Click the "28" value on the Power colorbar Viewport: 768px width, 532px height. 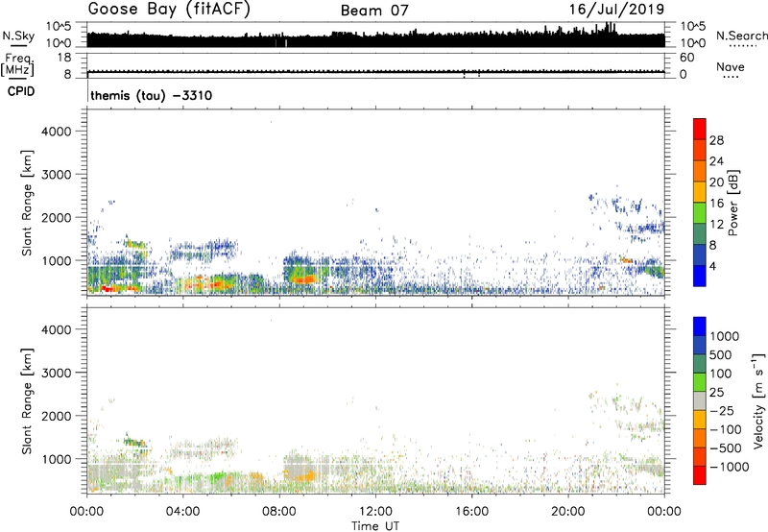(x=716, y=140)
